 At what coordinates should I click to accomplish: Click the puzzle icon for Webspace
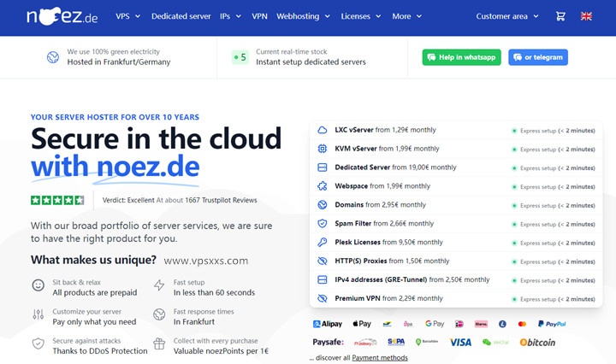pyautogui.click(x=323, y=186)
